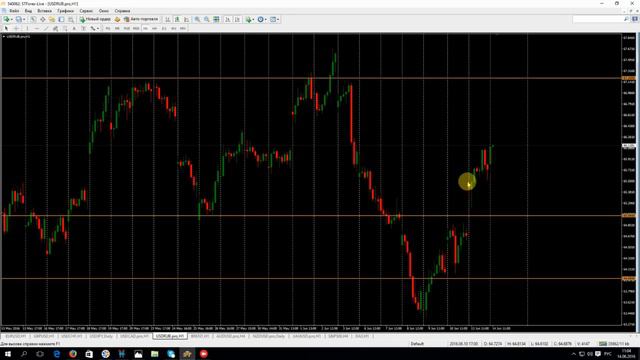Click the New Order button
Image resolution: width=640 pixels, height=360 pixels.
pos(95,19)
